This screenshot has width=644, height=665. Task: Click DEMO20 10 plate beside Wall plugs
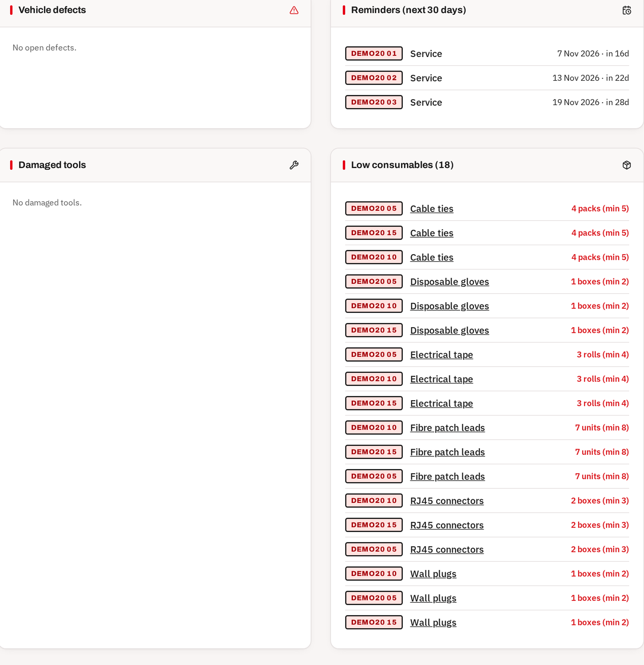click(x=374, y=574)
